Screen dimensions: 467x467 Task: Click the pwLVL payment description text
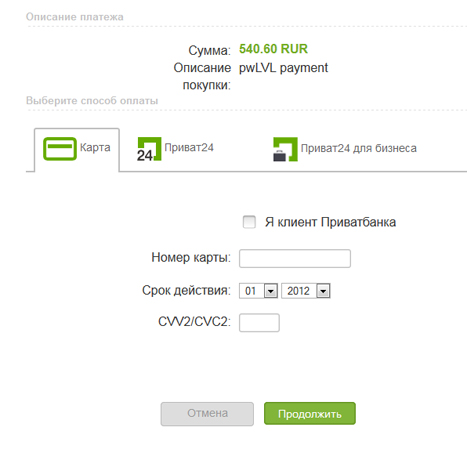coord(283,68)
